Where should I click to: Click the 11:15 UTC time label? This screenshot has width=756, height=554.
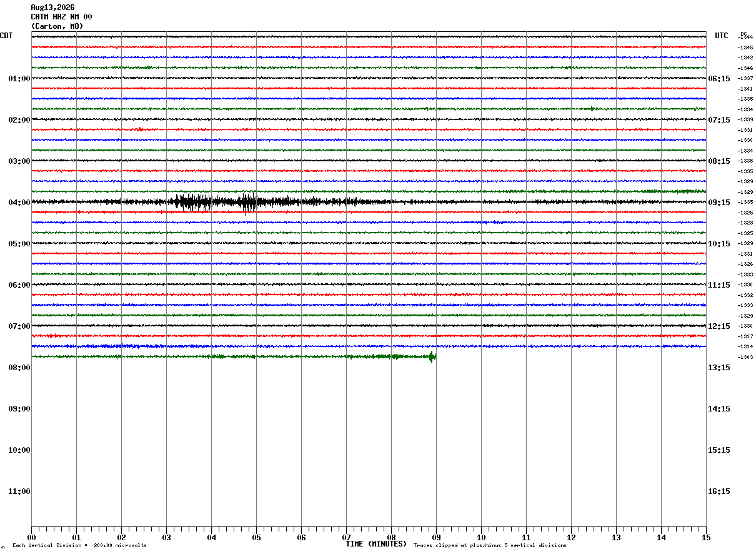(x=719, y=285)
